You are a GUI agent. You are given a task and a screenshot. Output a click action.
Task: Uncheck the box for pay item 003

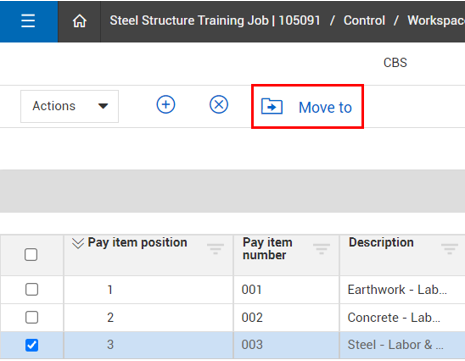(32, 345)
